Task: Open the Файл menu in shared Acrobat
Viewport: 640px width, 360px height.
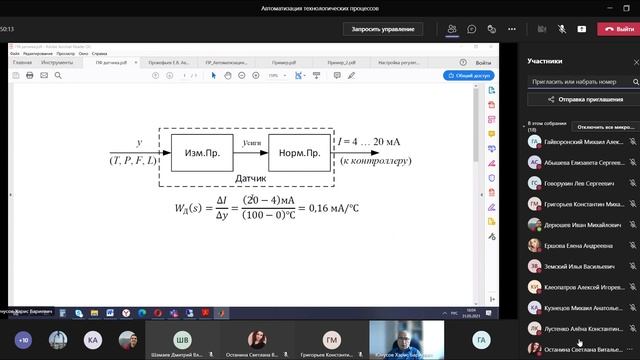Action: (14, 53)
